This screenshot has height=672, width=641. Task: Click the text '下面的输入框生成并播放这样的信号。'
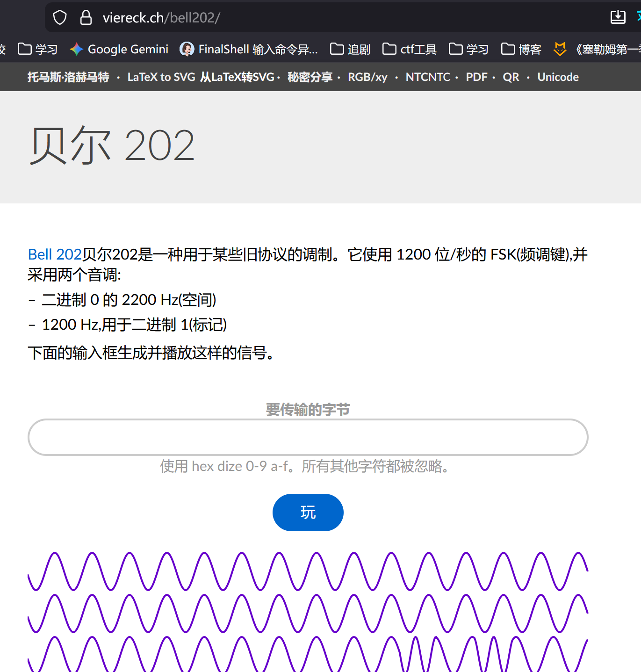coord(151,353)
